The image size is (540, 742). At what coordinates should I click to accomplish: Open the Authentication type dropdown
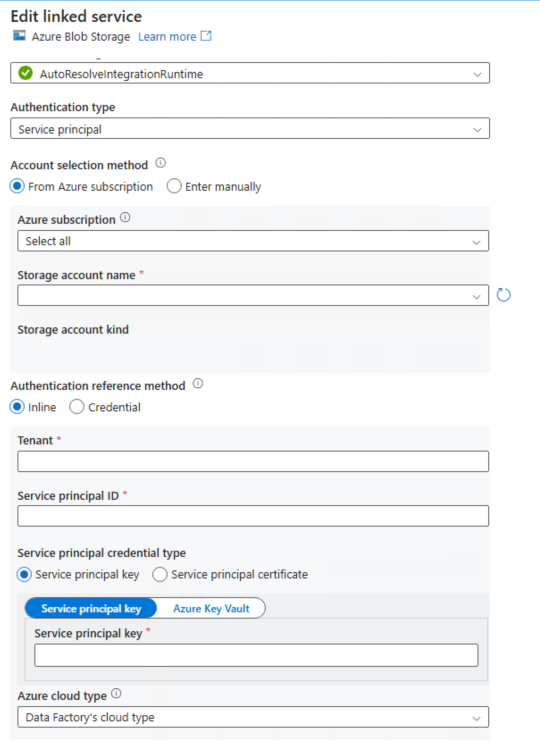(250, 129)
